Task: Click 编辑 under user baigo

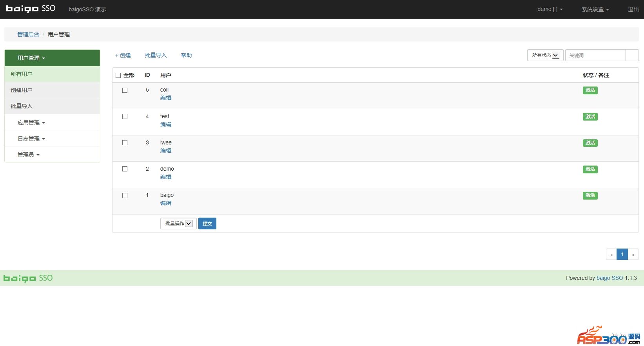Action: [166, 203]
